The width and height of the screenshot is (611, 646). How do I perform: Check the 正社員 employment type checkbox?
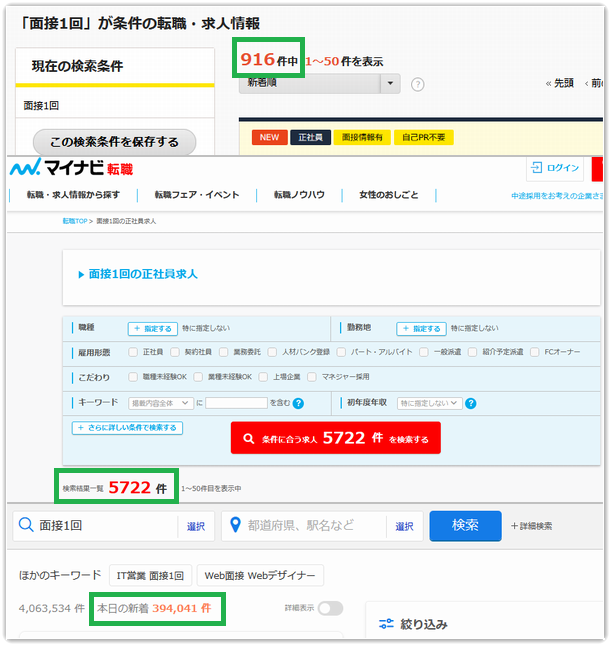tap(133, 352)
